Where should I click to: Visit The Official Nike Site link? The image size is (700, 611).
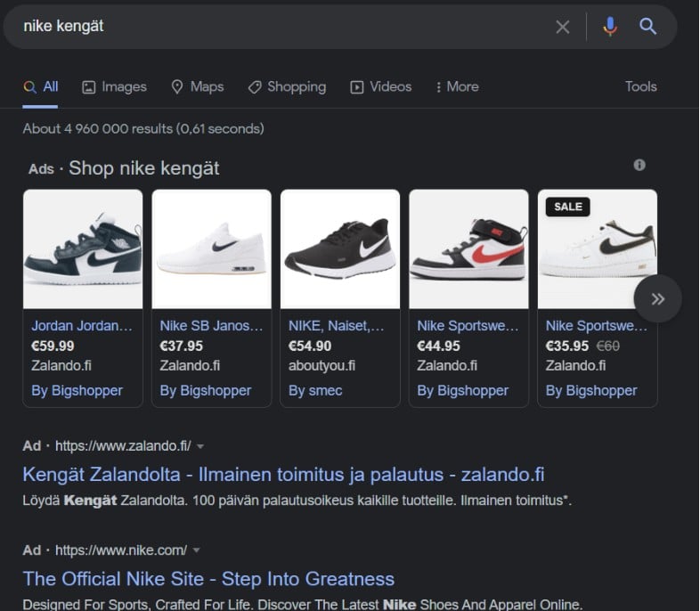(208, 579)
